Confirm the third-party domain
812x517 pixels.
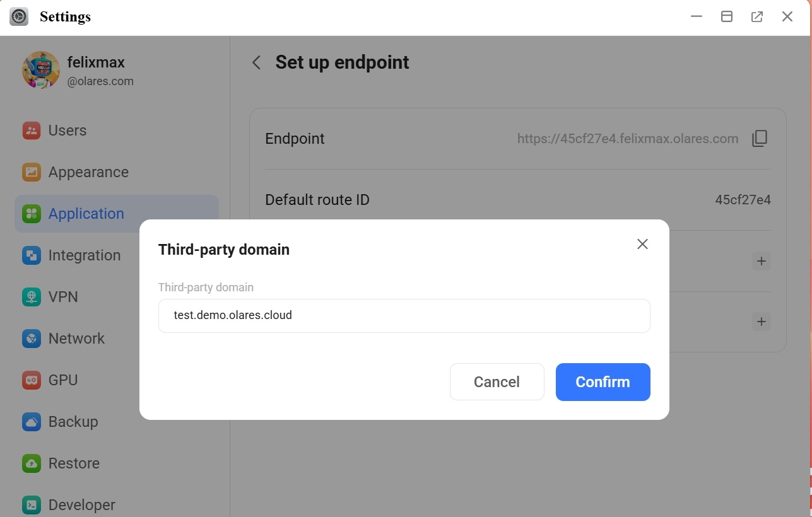pyautogui.click(x=602, y=381)
